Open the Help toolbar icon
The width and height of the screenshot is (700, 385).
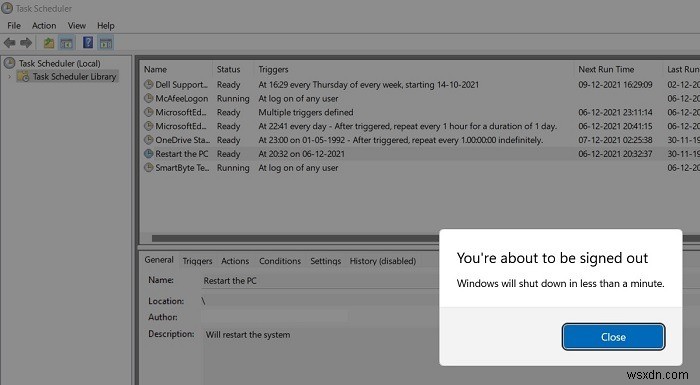pyautogui.click(x=88, y=43)
